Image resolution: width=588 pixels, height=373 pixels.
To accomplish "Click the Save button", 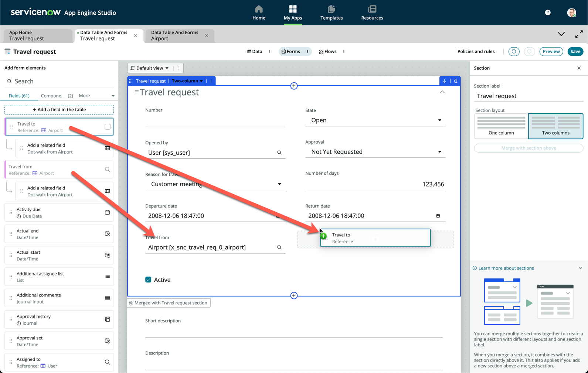I will pos(575,52).
